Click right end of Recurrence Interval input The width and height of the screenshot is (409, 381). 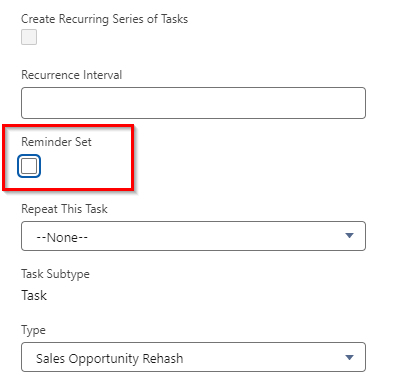tap(353, 103)
